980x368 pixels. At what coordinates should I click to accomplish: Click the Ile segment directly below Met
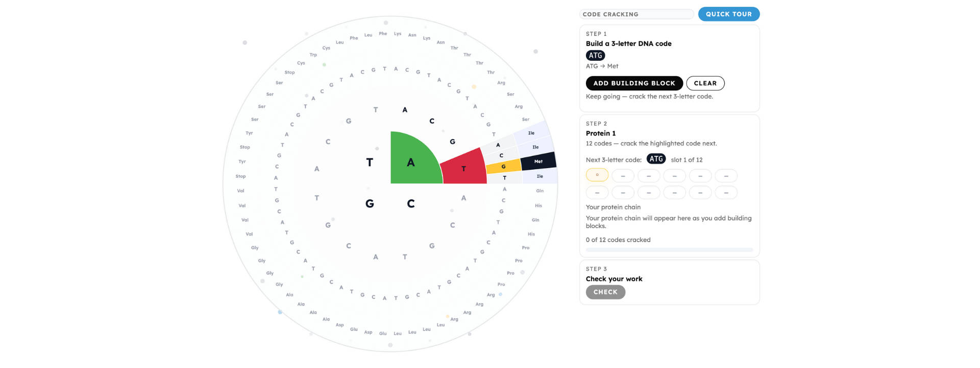click(540, 176)
